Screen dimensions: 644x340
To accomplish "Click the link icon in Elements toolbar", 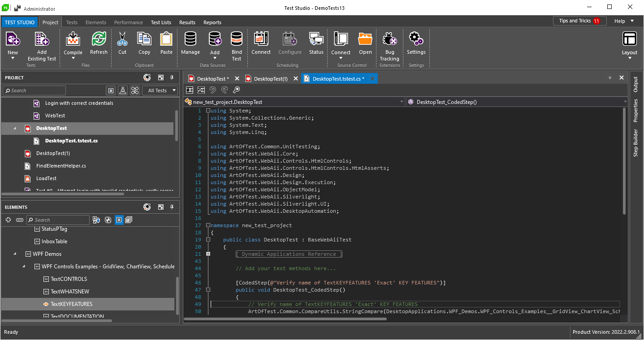I will point(20,220).
